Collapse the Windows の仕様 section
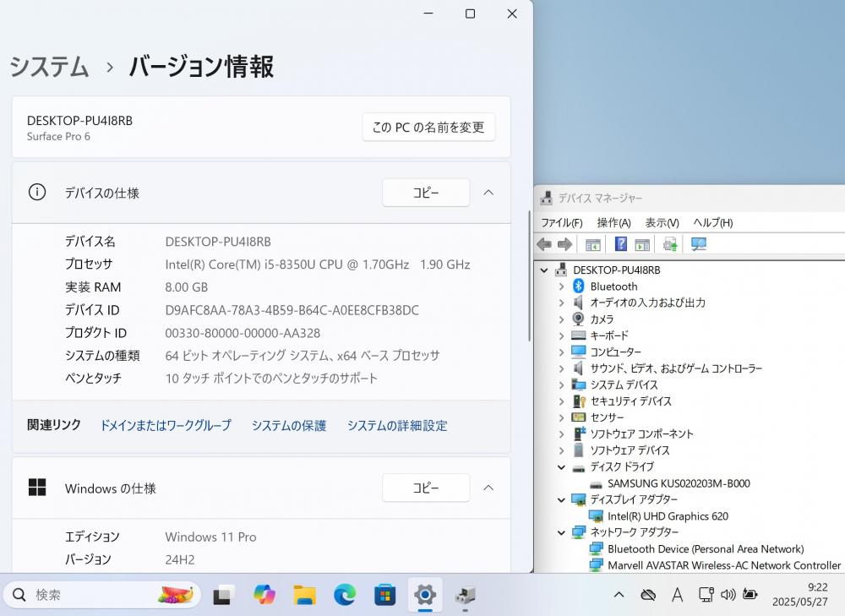The image size is (845, 616). click(488, 488)
